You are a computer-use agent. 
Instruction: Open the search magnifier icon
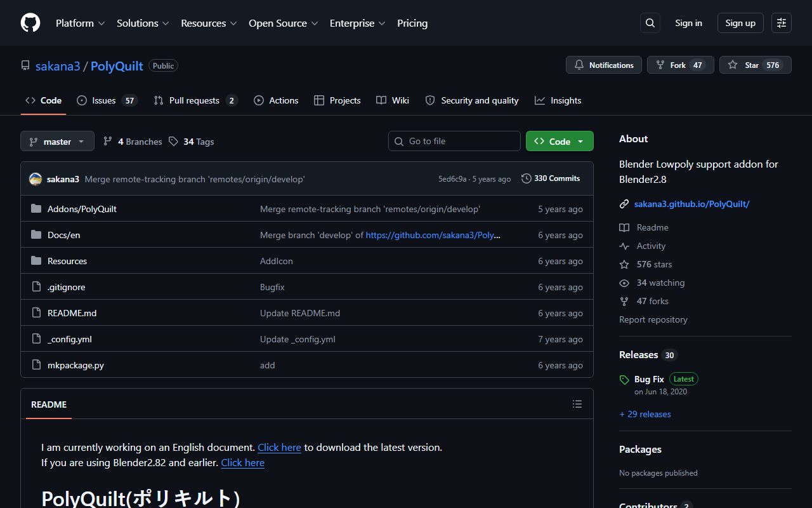pos(650,23)
